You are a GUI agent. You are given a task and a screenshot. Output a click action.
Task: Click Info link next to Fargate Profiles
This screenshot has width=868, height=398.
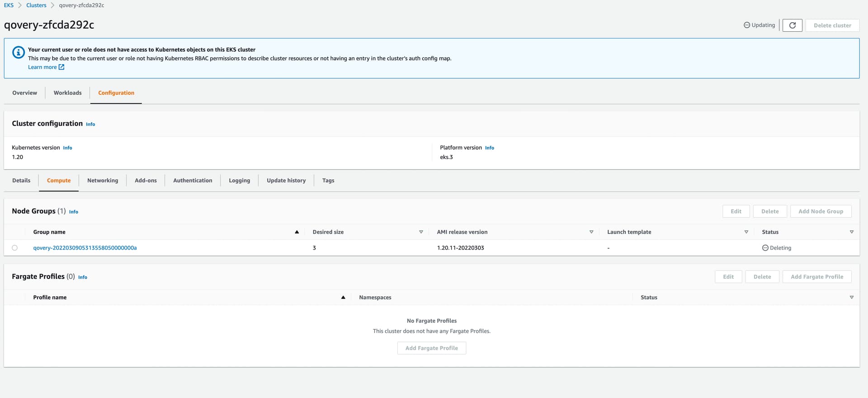click(83, 277)
